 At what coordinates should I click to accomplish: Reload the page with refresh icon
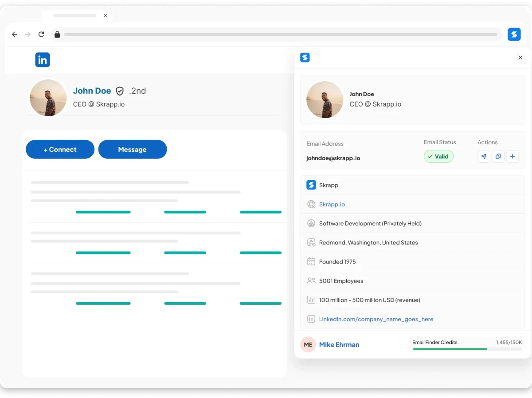41,34
